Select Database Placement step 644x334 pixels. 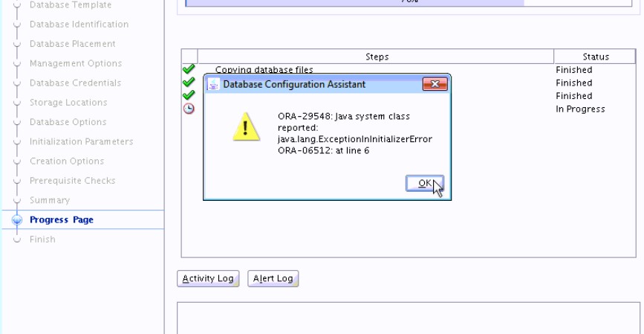coord(73,44)
